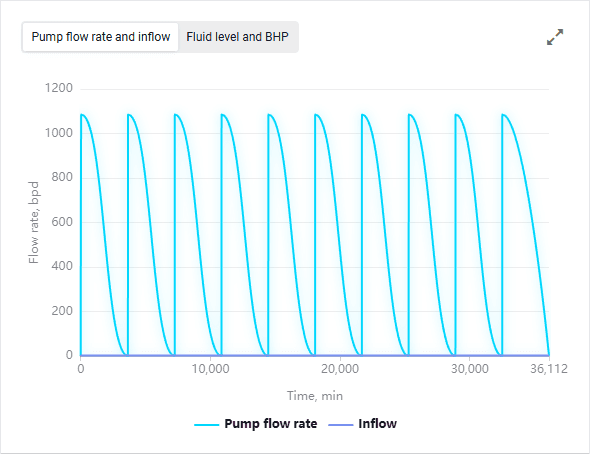Click the 20,000 time axis label

click(340, 369)
